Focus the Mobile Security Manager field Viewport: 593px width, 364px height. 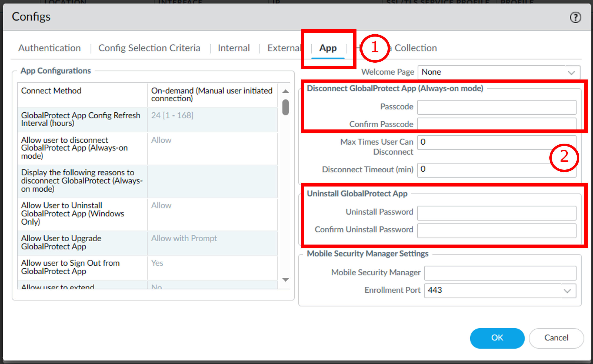[500, 273]
